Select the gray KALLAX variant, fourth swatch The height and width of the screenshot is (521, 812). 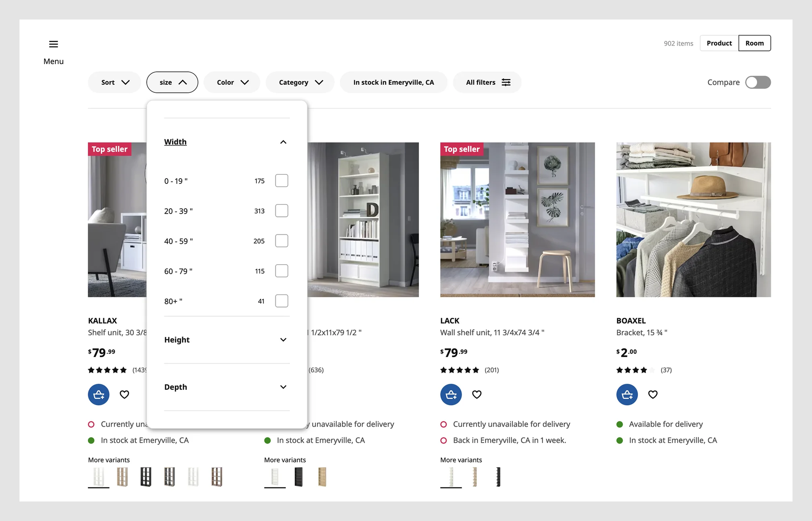point(169,477)
